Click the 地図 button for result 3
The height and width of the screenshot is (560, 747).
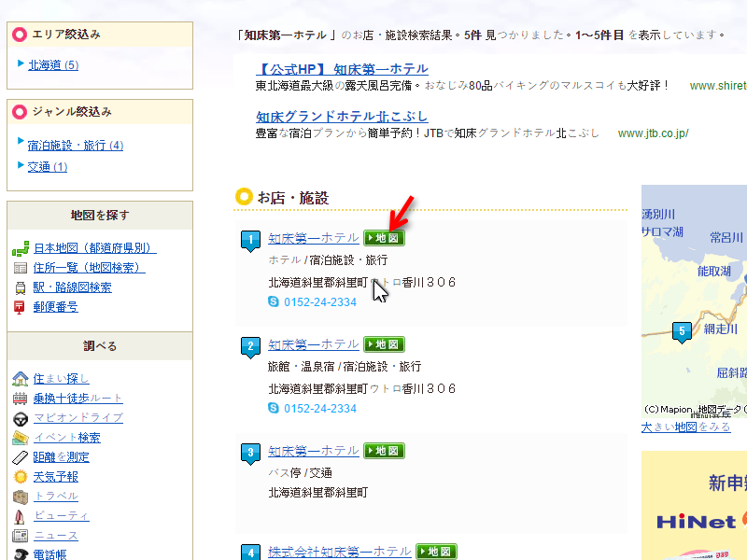[x=384, y=451]
